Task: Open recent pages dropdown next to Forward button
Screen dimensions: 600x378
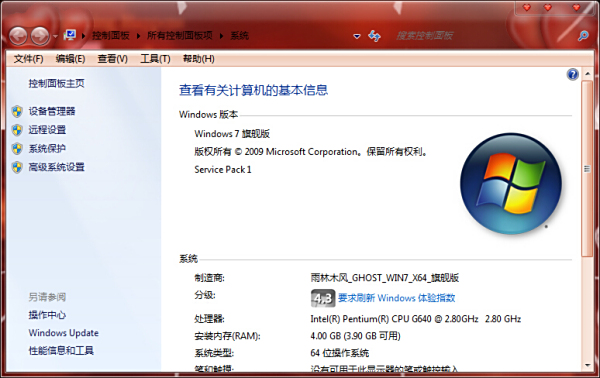Action: click(55, 36)
